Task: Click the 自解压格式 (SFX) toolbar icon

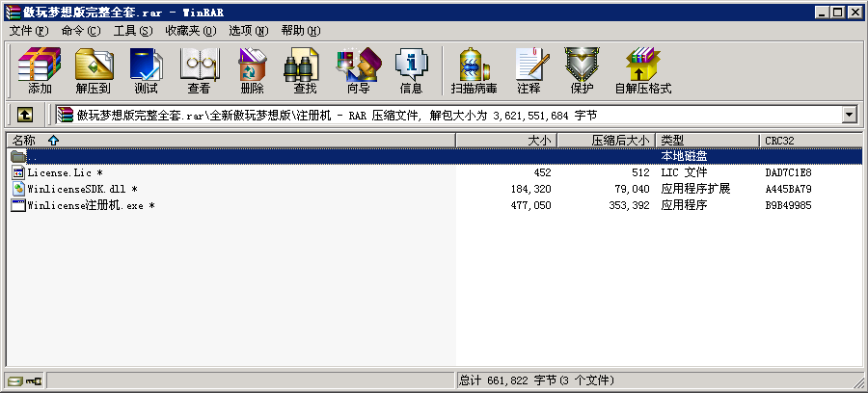Action: [x=642, y=70]
